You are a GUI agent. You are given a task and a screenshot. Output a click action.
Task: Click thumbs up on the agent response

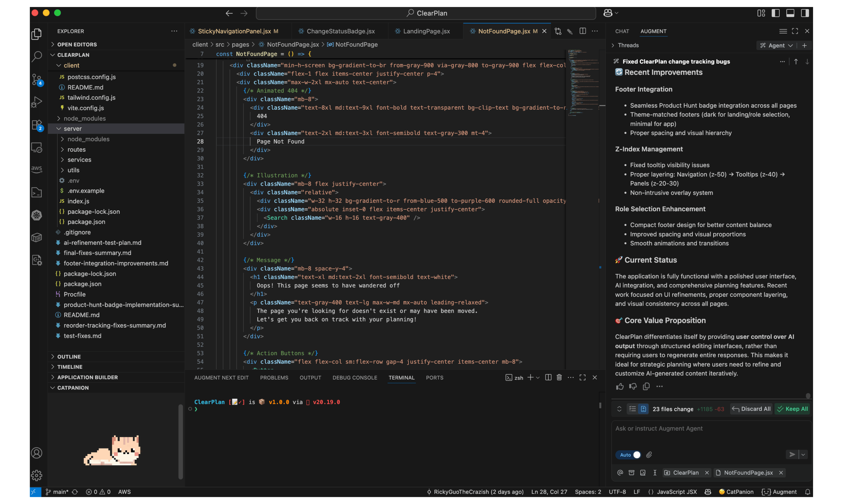tap(620, 386)
